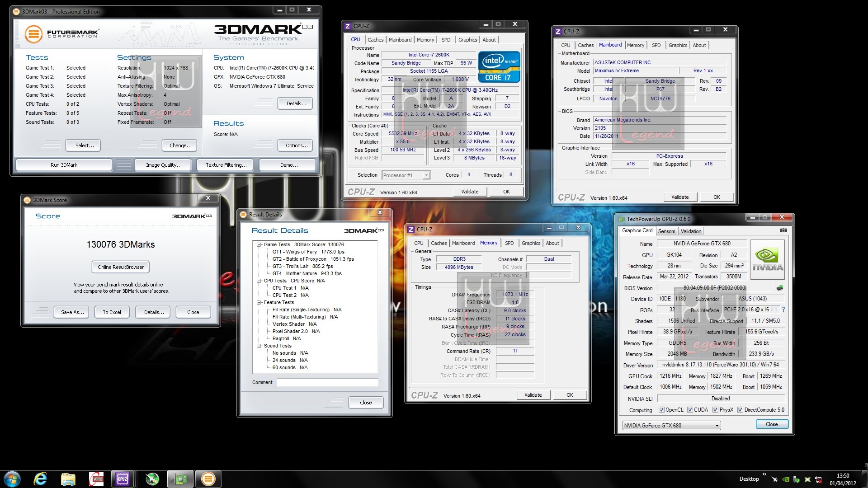
Task: Click the BIOS save chip icon in GPU-Z
Action: click(780, 288)
